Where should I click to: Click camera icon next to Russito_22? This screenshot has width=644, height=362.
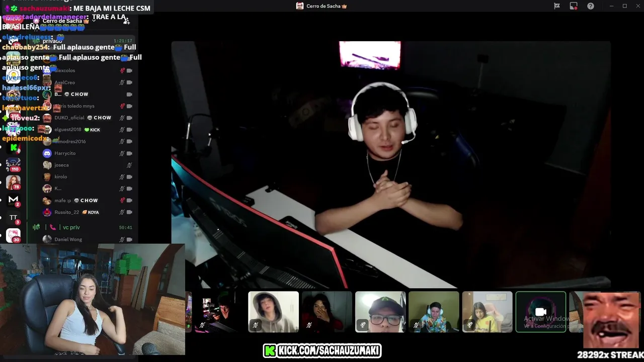pyautogui.click(x=129, y=212)
